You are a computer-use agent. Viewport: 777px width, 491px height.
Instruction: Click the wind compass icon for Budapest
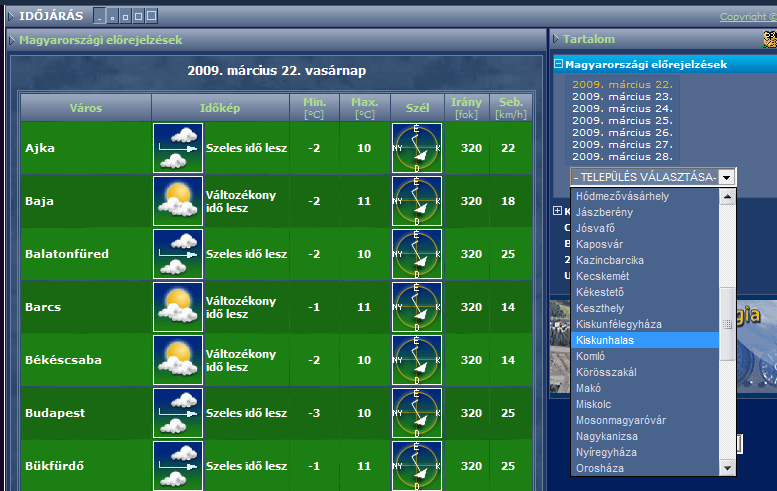pyautogui.click(x=417, y=413)
